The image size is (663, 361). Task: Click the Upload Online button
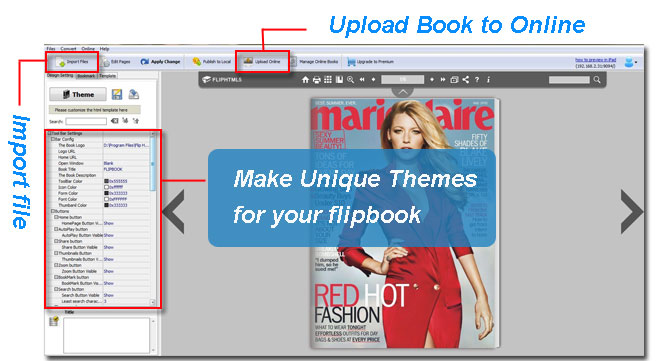click(262, 62)
